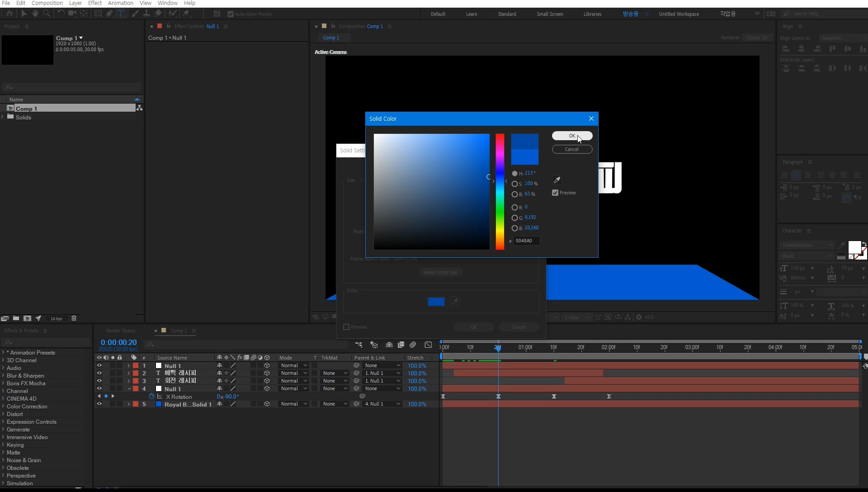Screen dimensions: 868x492
Task: Expand the Solids folder in Project
Action: pyautogui.click(x=3, y=117)
